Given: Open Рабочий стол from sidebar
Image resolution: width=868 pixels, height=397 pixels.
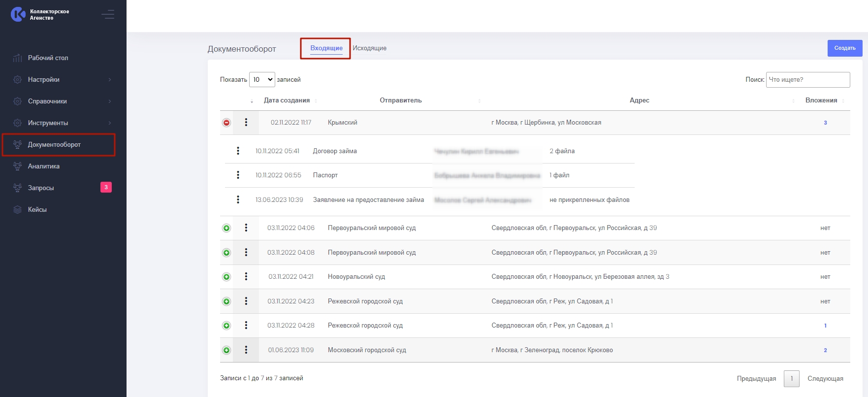Looking at the screenshot, I should [x=48, y=58].
